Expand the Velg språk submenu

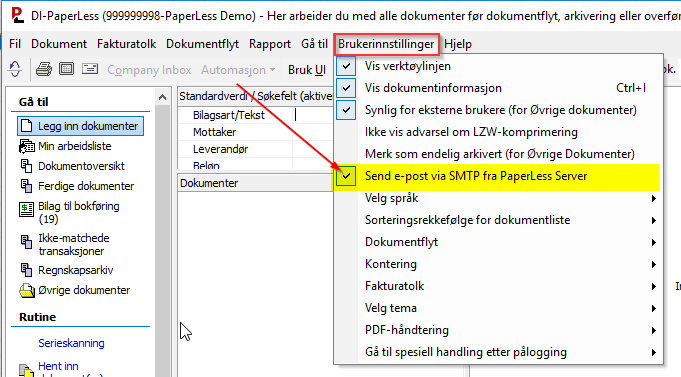498,198
